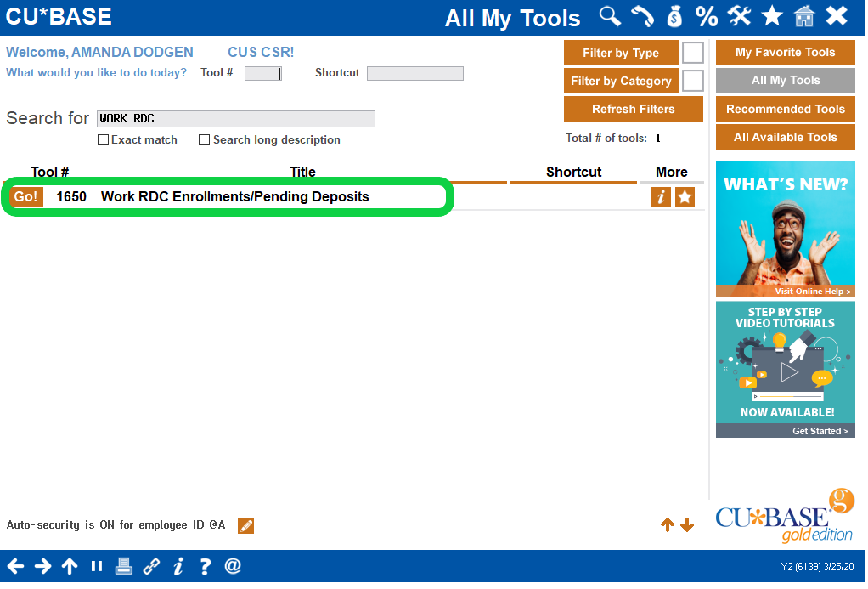The width and height of the screenshot is (868, 589).
Task: Open the @ messaging icon at bottom
Action: pyautogui.click(x=232, y=565)
